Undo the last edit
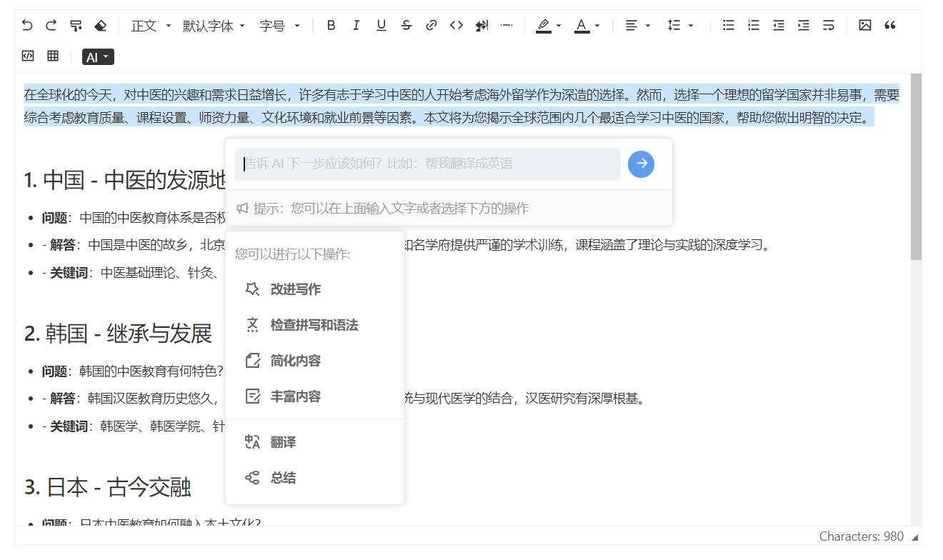 (x=27, y=26)
